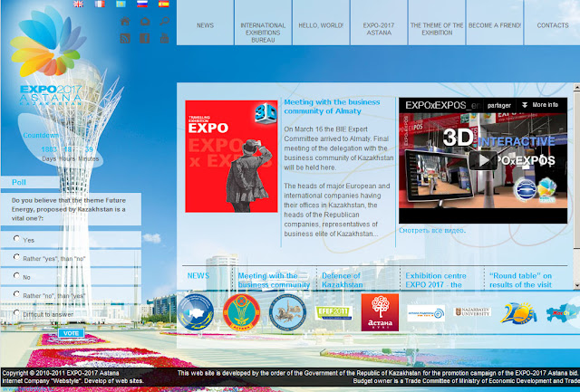Image resolution: width=580 pixels, height=392 pixels.
Task: Click the 1883 days countdown value
Action: (x=49, y=149)
